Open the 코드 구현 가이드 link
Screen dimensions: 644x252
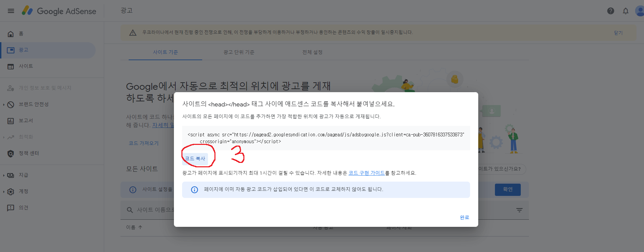coord(367,173)
